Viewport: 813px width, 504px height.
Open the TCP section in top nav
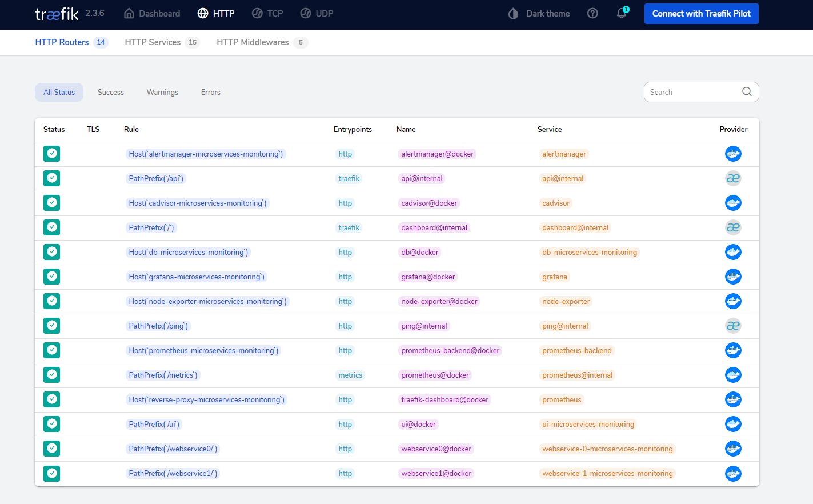[267, 14]
